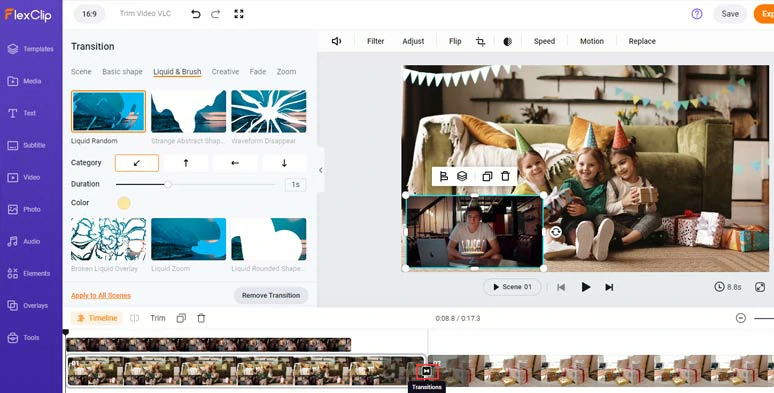The width and height of the screenshot is (774, 393).
Task: Click the opacity circle icon in toolbar
Action: 507,41
